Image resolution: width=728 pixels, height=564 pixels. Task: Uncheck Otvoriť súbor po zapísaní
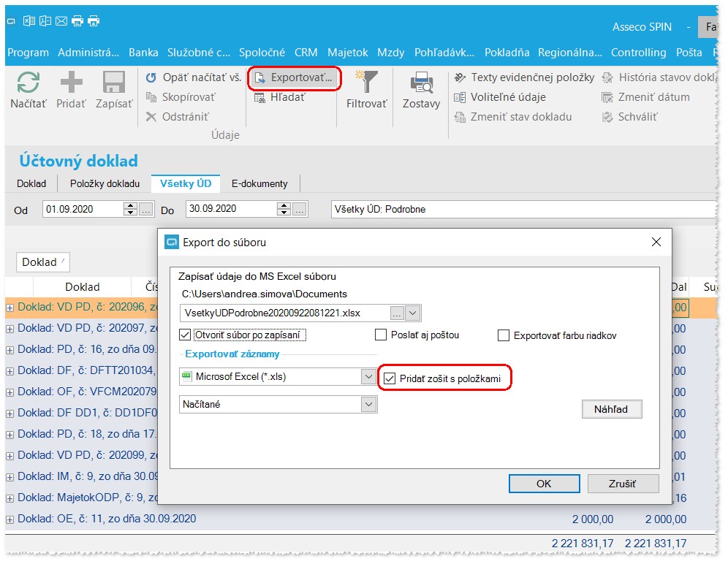point(185,335)
